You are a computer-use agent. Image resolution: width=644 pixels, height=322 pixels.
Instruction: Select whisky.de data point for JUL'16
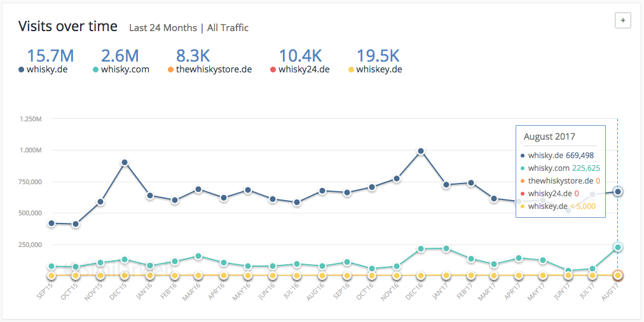(x=297, y=203)
